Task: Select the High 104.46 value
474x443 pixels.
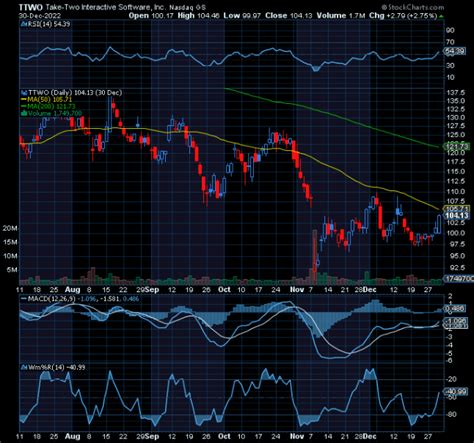Action: click(198, 16)
